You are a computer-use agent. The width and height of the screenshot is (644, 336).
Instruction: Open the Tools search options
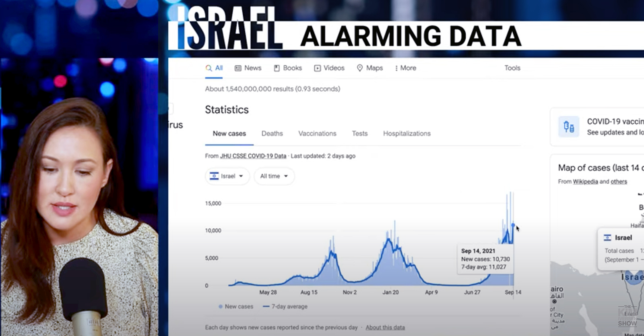[x=512, y=68]
